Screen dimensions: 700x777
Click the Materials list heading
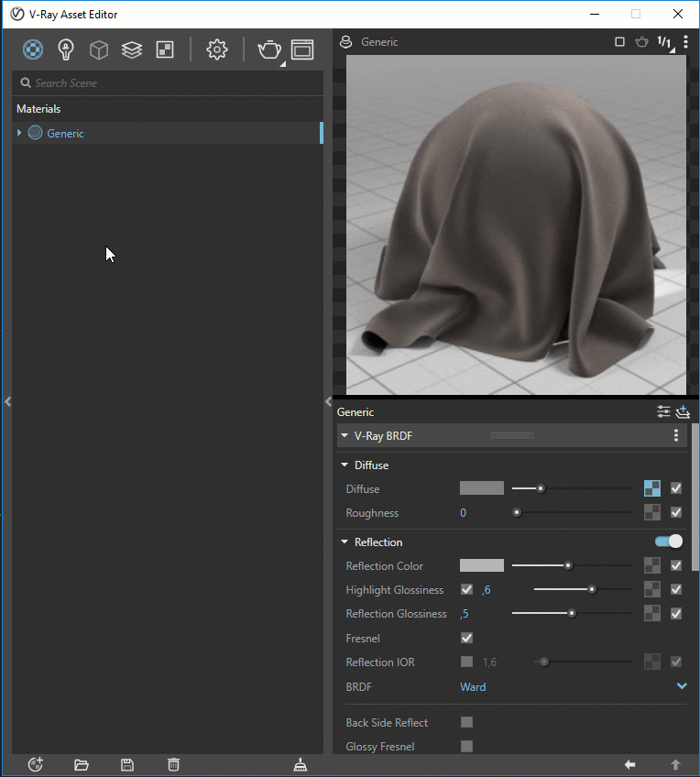coord(38,108)
